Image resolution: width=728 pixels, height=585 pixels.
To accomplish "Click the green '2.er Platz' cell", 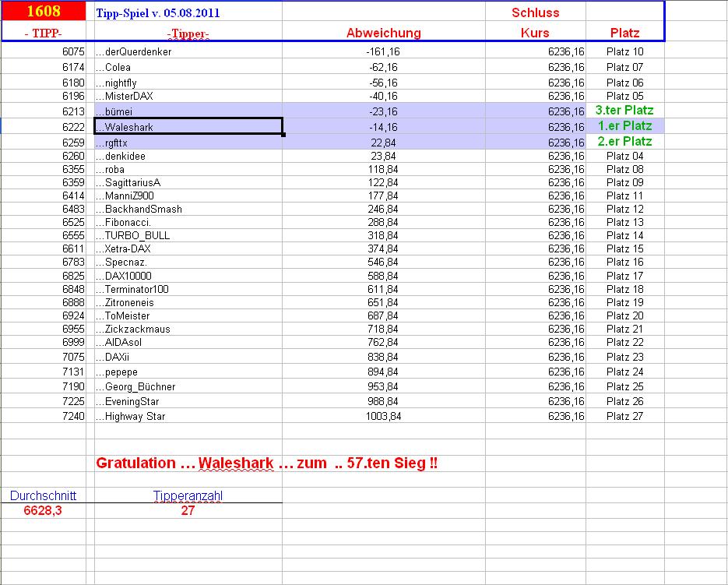I will coord(625,141).
